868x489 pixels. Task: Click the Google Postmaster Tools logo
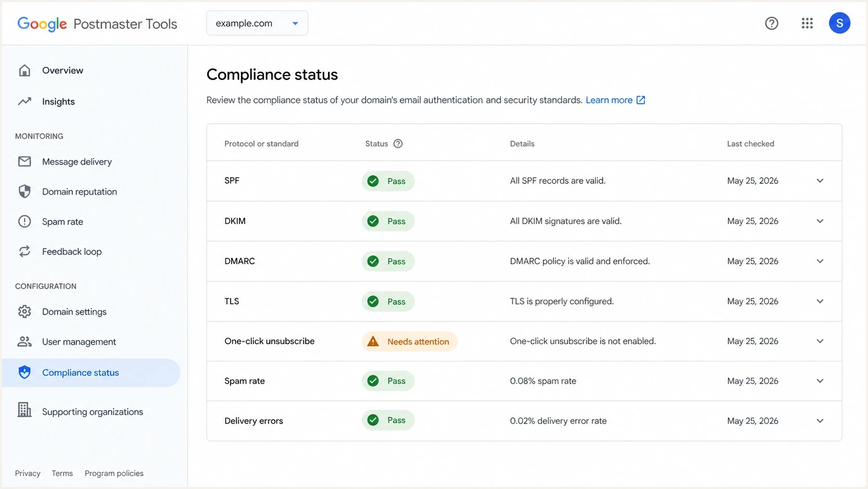tap(97, 24)
